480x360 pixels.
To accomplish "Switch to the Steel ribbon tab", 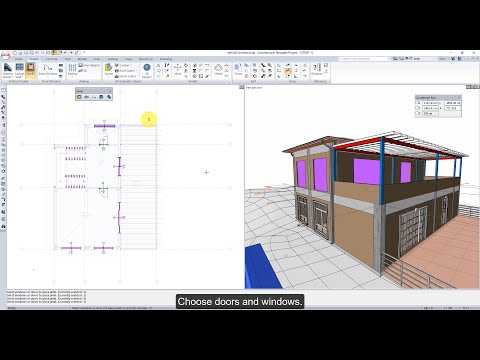I will pyautogui.click(x=68, y=59).
